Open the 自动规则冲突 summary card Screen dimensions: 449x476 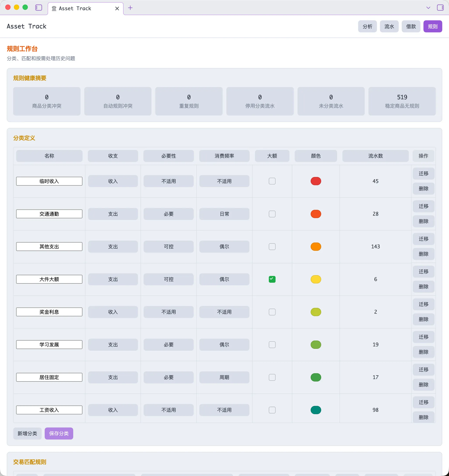(x=118, y=101)
